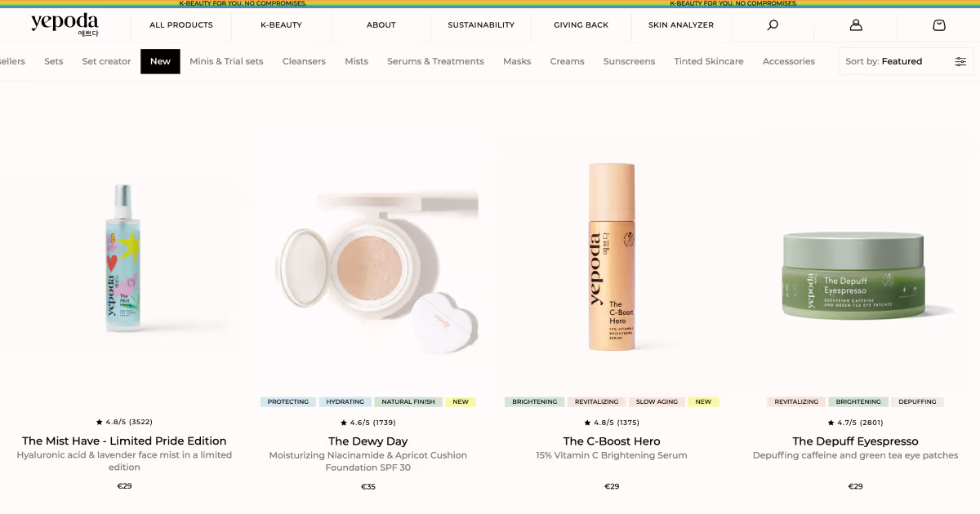Click star rating of The C-Boost Hero
Image resolution: width=980 pixels, height=514 pixels.
[612, 423]
